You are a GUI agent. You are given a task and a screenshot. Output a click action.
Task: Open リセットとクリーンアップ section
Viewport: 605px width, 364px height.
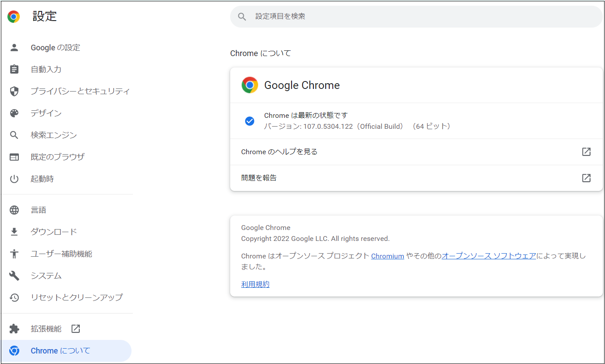coord(76,297)
